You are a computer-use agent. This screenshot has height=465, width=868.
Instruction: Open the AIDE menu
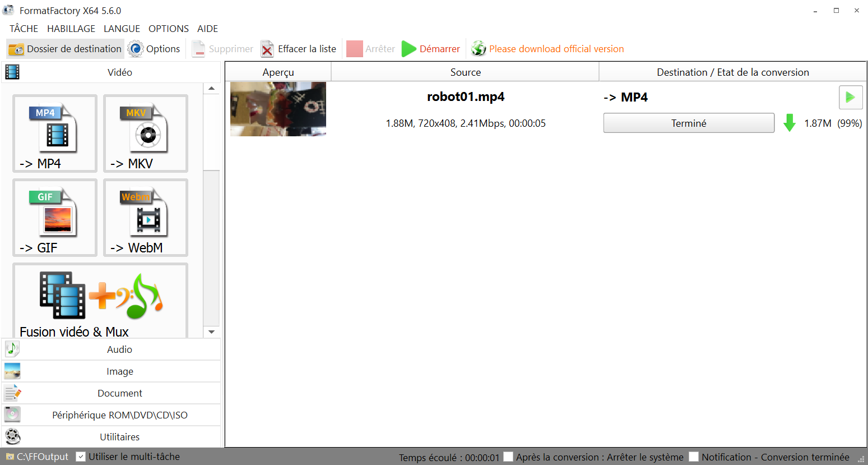click(x=208, y=29)
